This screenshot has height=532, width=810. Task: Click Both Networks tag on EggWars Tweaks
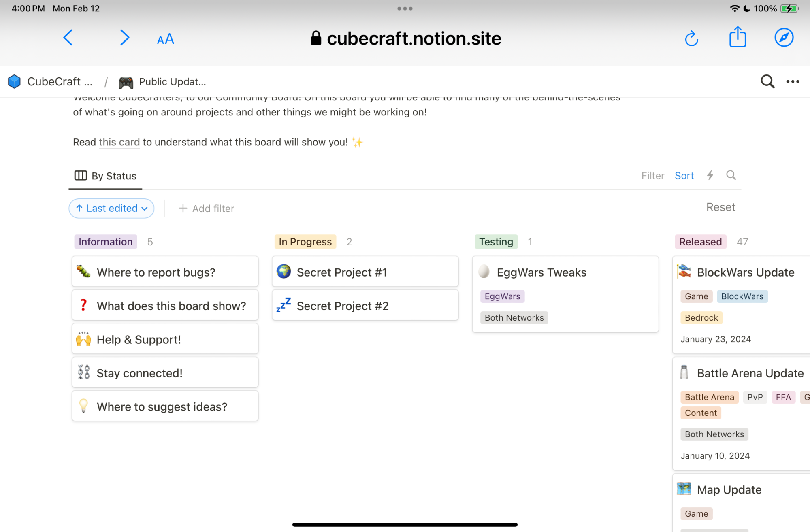(x=514, y=318)
